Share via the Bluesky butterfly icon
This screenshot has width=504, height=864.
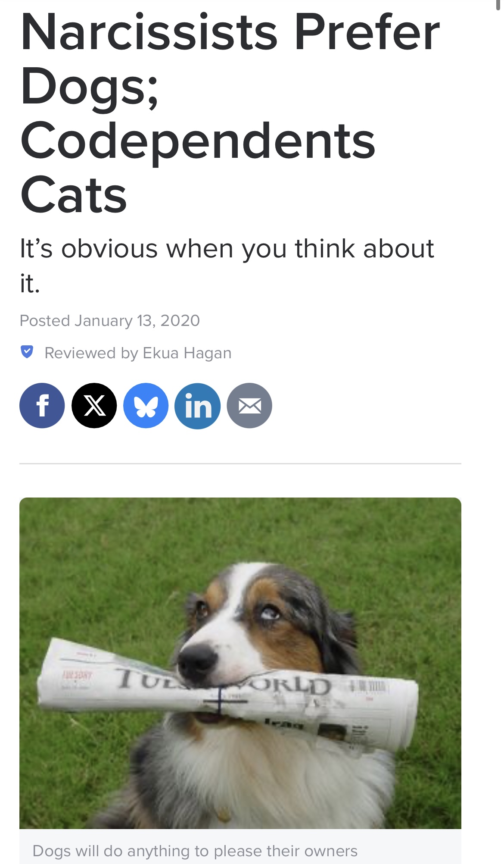(146, 405)
